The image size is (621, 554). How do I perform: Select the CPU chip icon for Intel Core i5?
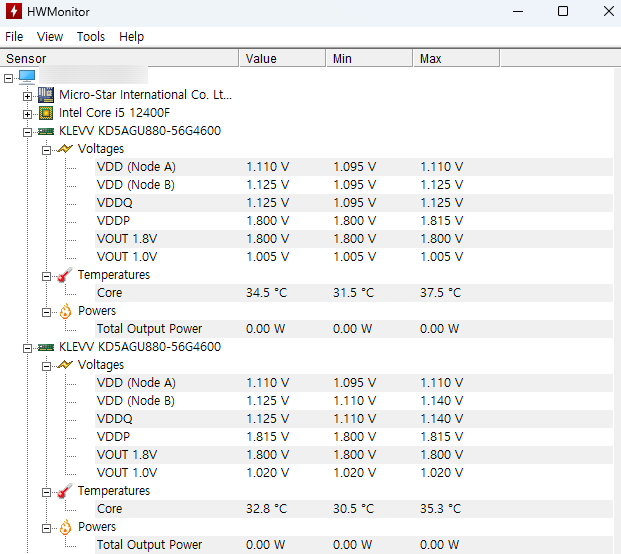point(46,113)
